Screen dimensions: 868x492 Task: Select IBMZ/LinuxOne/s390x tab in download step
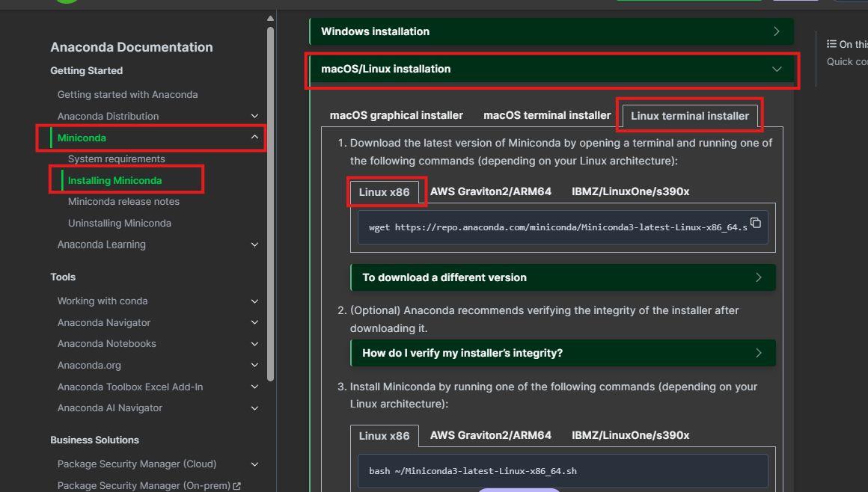631,191
